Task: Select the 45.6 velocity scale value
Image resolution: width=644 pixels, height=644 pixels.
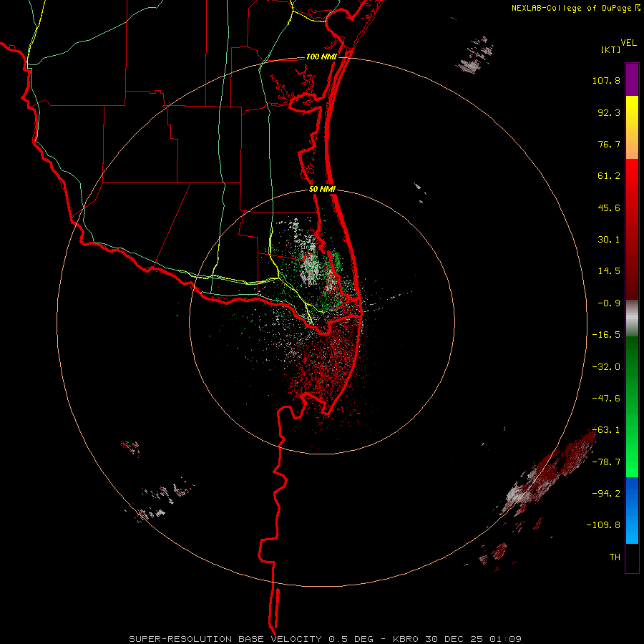Action: tap(609, 208)
